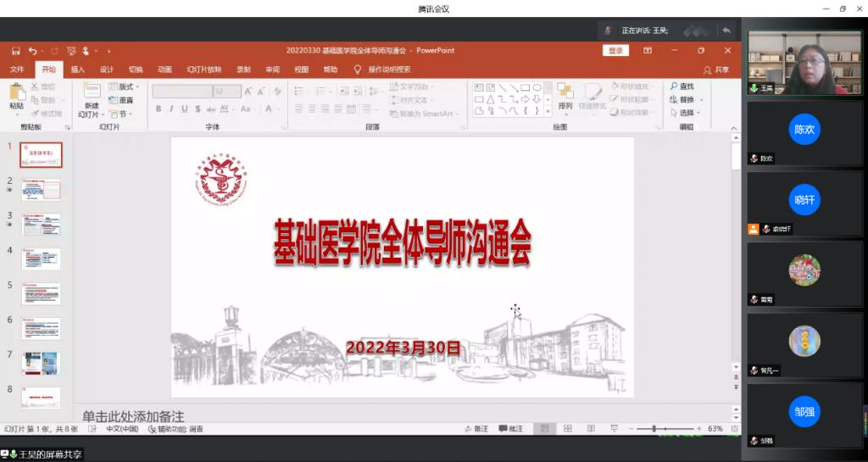Click the Save icon in quick access toolbar

[16, 51]
